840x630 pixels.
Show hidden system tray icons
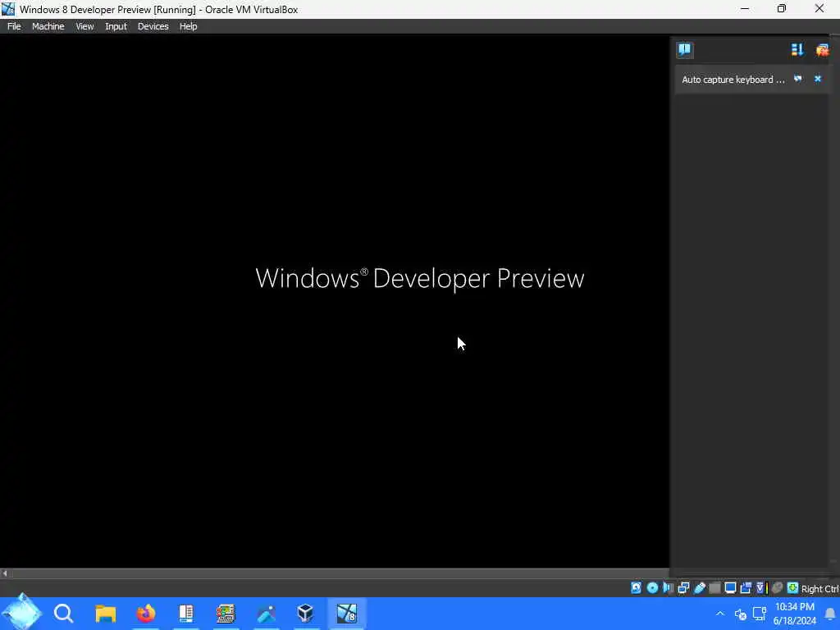pos(720,614)
